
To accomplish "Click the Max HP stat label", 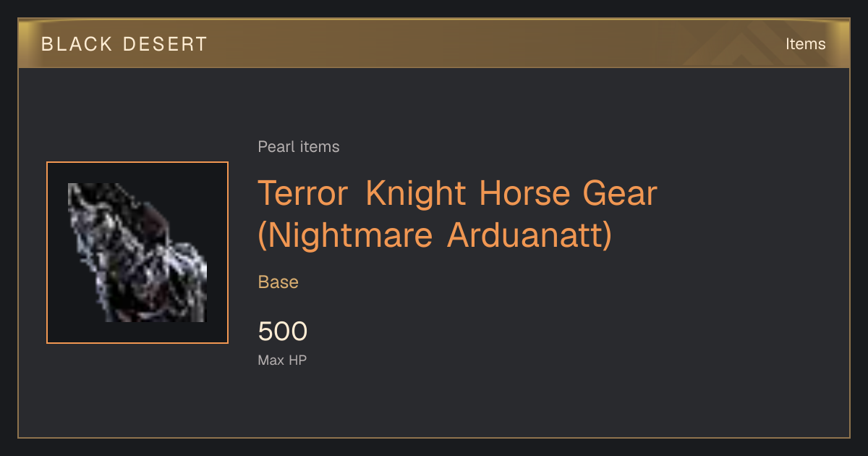I will (283, 360).
